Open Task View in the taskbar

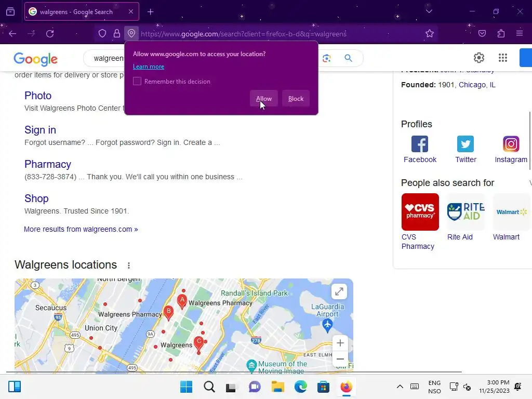(231, 387)
